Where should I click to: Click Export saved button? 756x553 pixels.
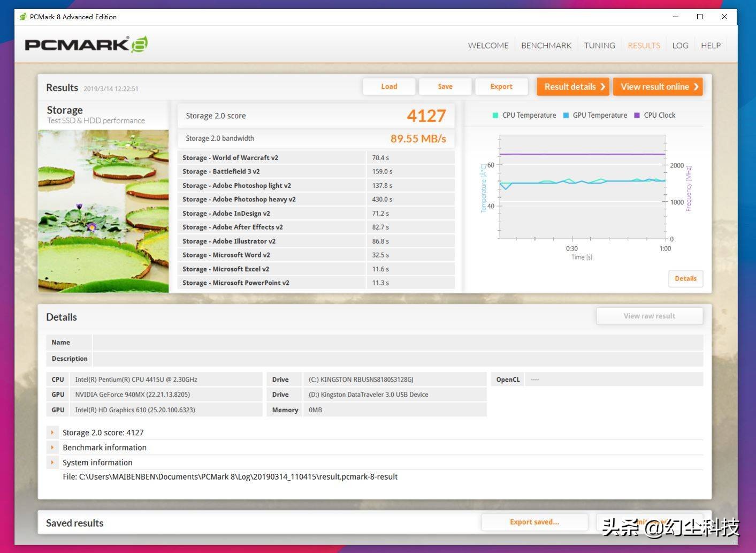tap(534, 522)
